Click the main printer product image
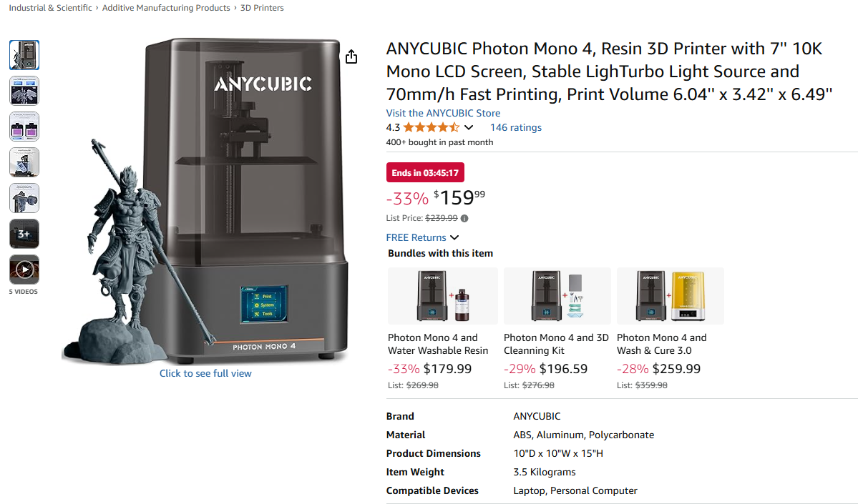 pyautogui.click(x=215, y=207)
